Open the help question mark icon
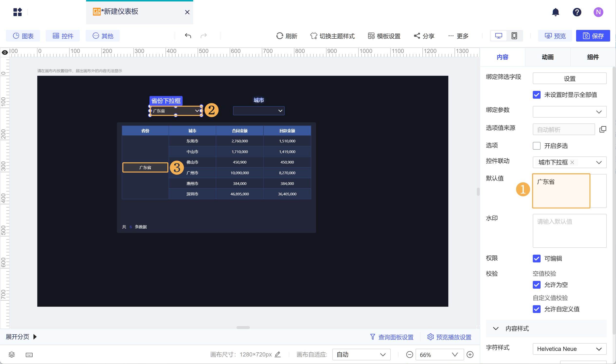This screenshot has height=364, width=616. (577, 12)
